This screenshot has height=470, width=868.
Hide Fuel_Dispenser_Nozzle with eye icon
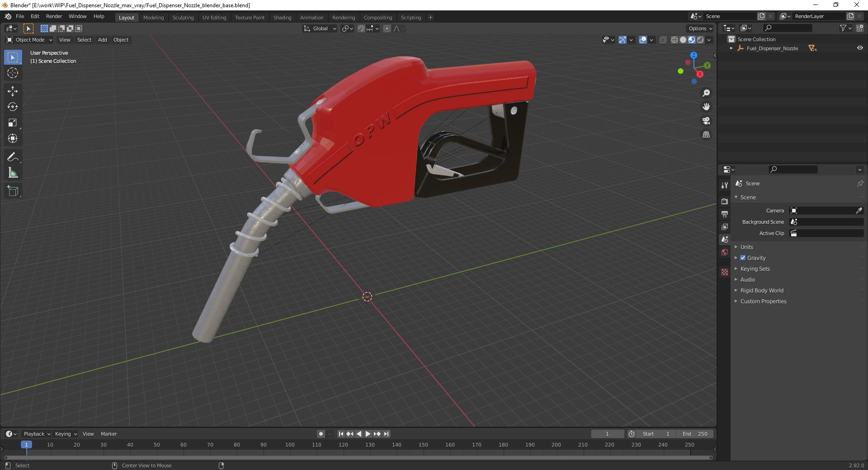tap(860, 48)
